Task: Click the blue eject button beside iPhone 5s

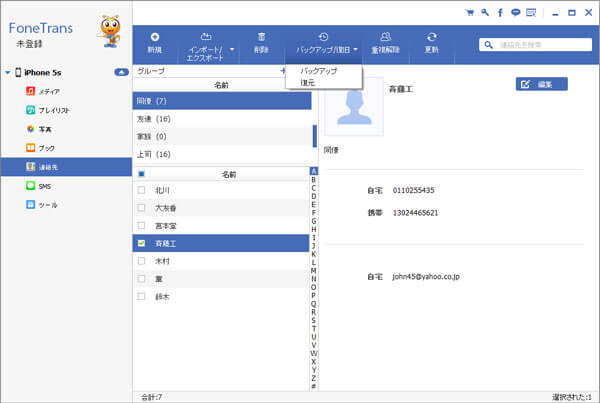Action: [x=121, y=72]
